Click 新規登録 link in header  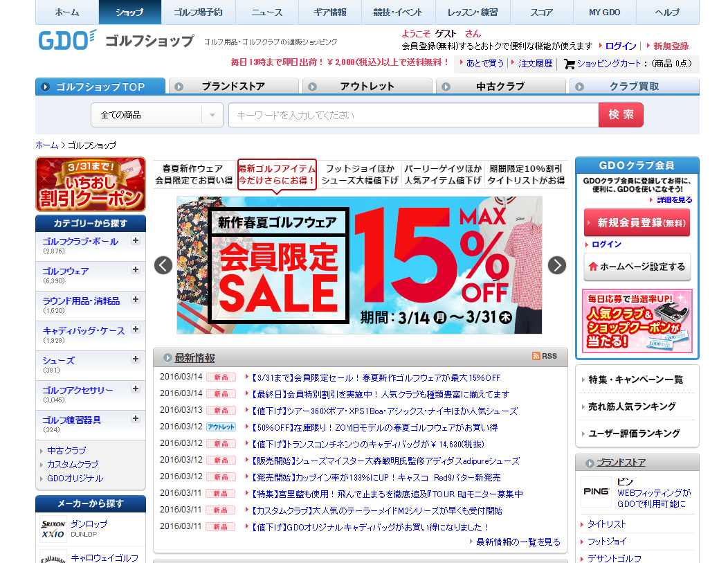click(x=671, y=46)
